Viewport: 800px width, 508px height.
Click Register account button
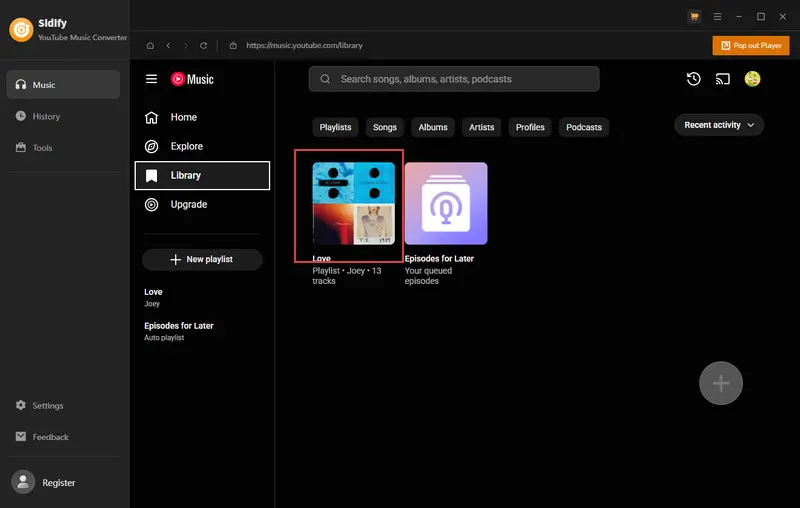click(x=58, y=482)
